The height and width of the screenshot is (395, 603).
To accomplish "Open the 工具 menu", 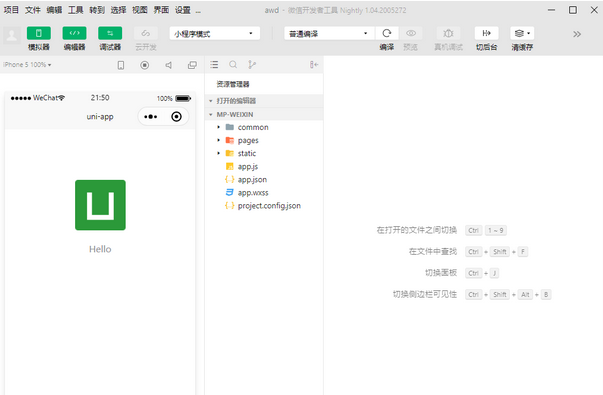I will (75, 10).
